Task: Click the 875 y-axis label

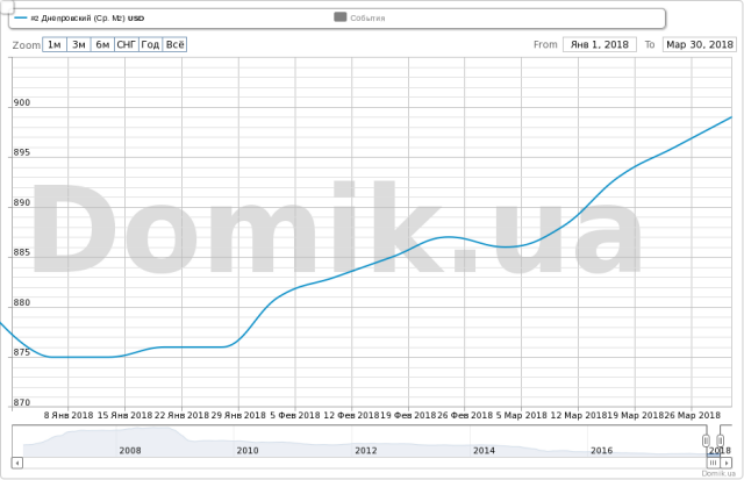Action: point(22,352)
